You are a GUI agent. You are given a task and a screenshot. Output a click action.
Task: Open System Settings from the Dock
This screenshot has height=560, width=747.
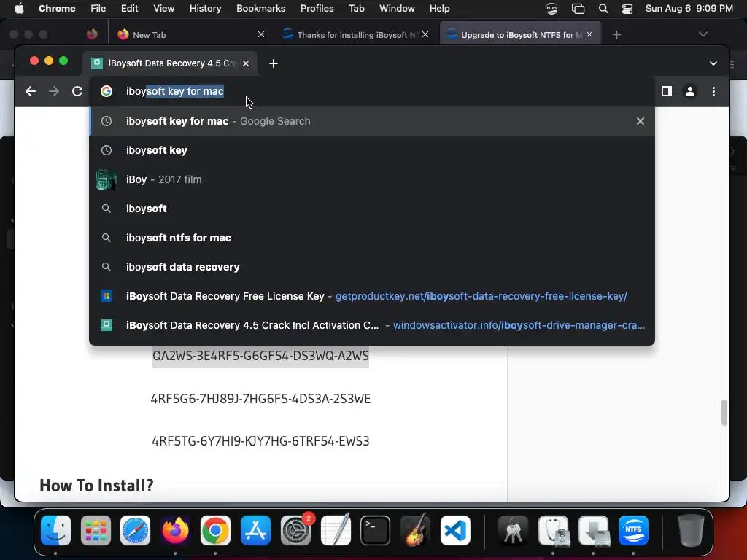click(x=295, y=530)
